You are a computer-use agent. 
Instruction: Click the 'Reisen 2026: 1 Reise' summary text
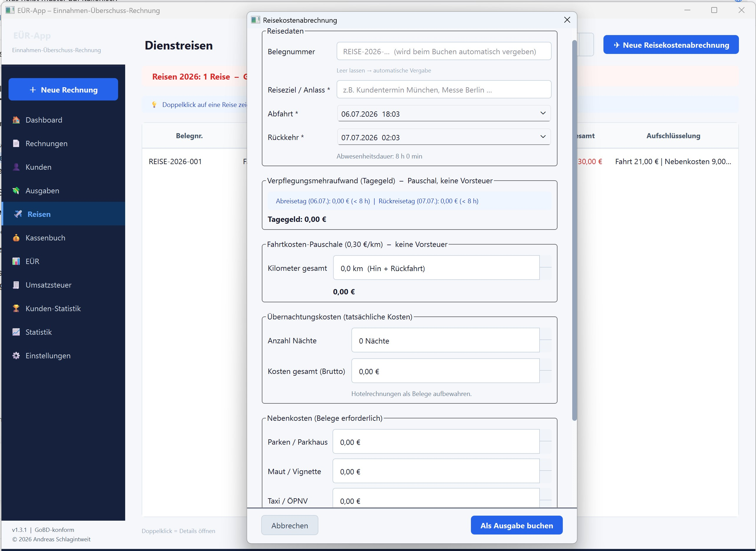click(x=191, y=77)
